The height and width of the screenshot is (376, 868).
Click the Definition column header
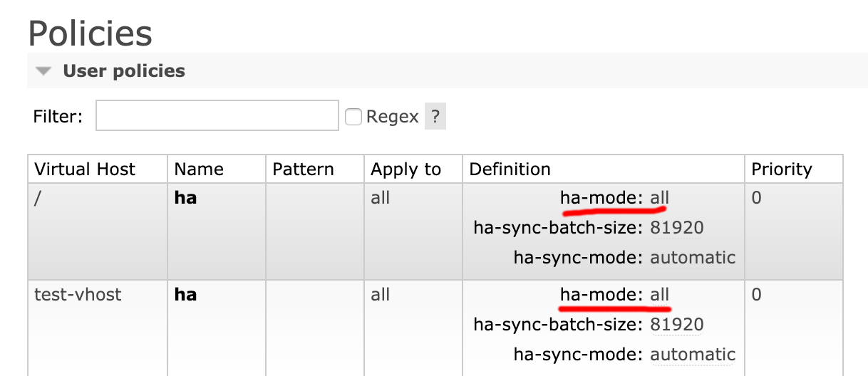tap(510, 169)
